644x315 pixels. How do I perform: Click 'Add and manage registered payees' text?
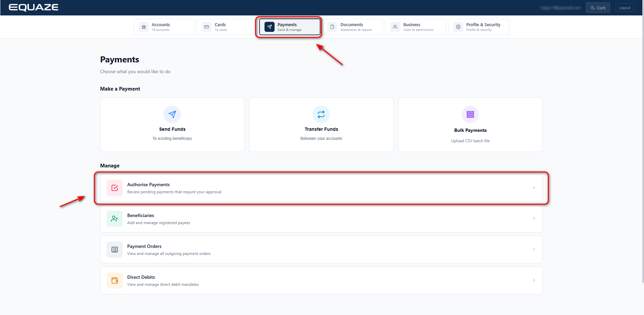click(159, 223)
